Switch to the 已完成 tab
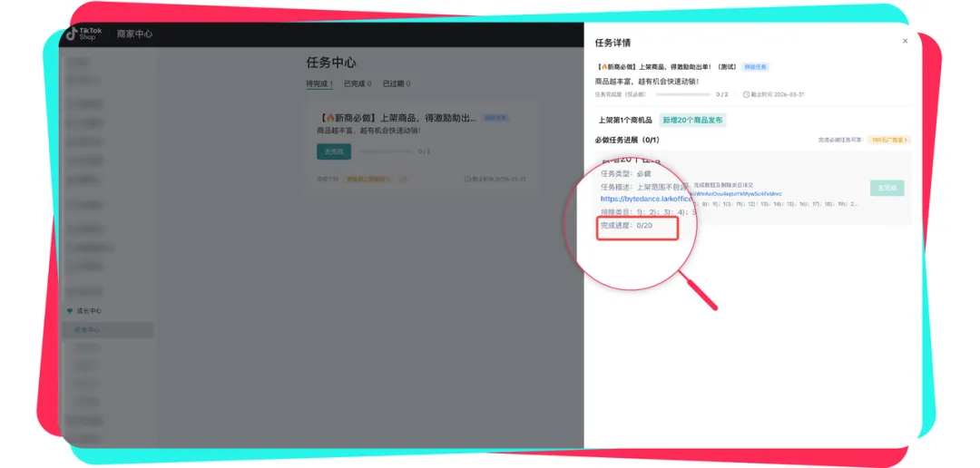The width and height of the screenshot is (980, 468). click(x=358, y=83)
